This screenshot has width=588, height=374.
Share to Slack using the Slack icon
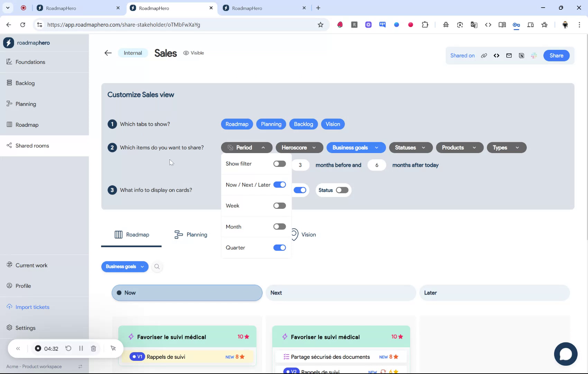534,55
